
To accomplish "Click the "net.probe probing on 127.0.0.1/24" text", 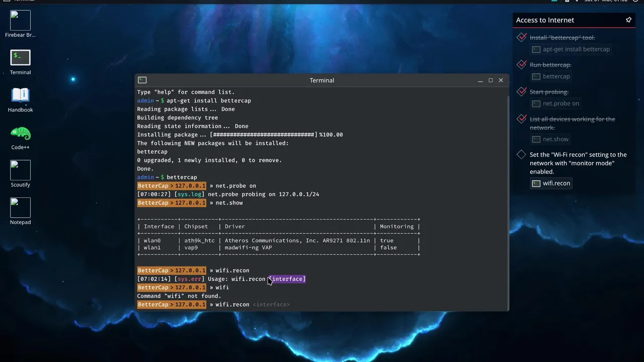I will pyautogui.click(x=263, y=194).
